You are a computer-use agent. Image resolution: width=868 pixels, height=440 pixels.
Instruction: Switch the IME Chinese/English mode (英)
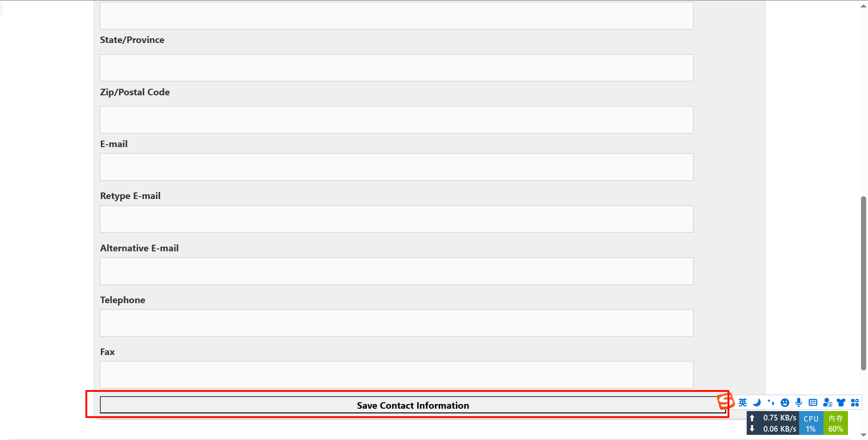[x=742, y=403]
